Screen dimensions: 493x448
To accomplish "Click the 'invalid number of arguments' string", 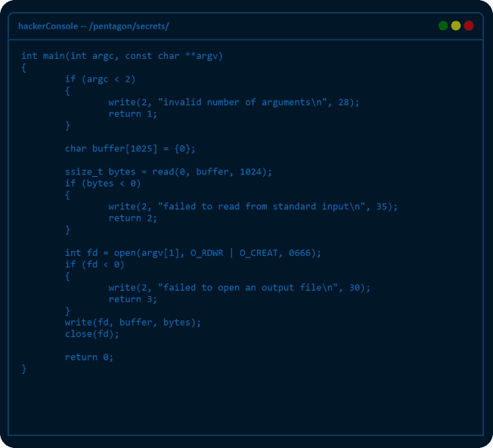I will point(244,102).
